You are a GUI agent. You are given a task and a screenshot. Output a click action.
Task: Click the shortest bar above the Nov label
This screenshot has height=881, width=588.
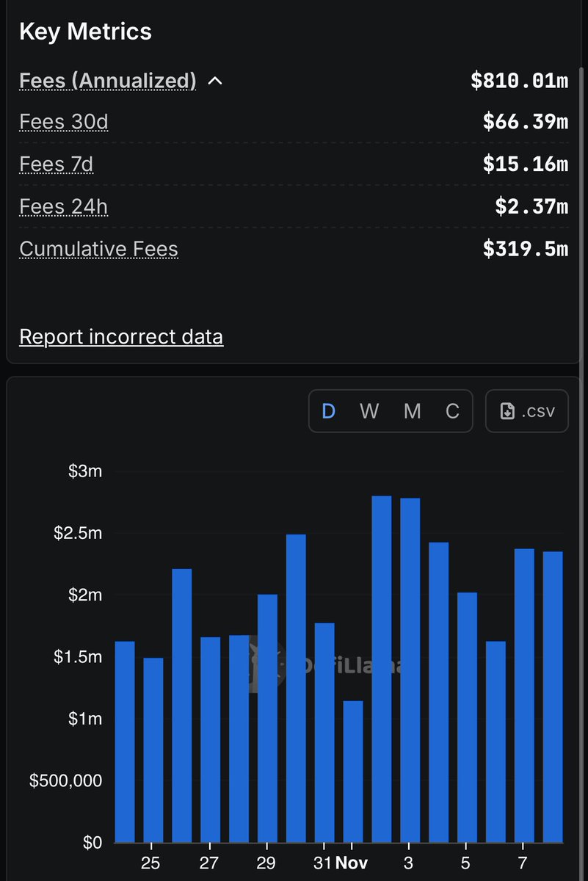pyautogui.click(x=353, y=772)
